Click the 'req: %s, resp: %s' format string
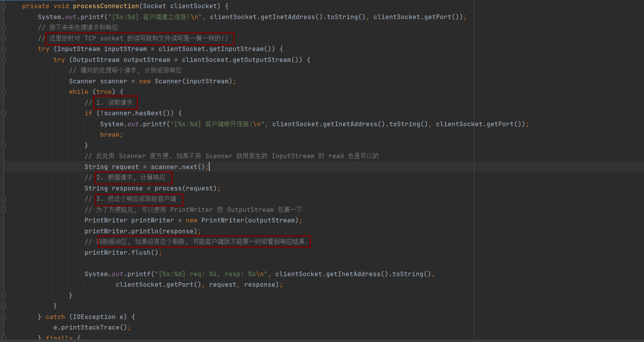The image size is (644, 342). (x=223, y=274)
